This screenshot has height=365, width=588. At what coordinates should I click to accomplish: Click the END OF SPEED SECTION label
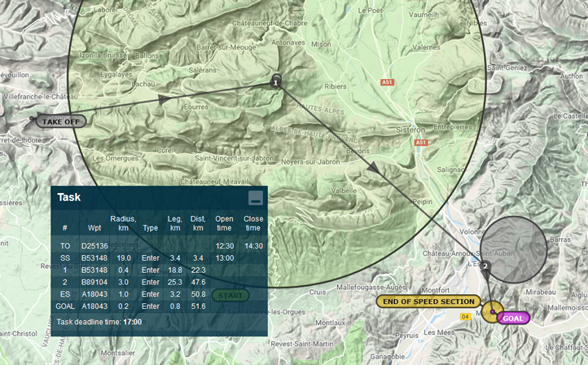[427, 301]
